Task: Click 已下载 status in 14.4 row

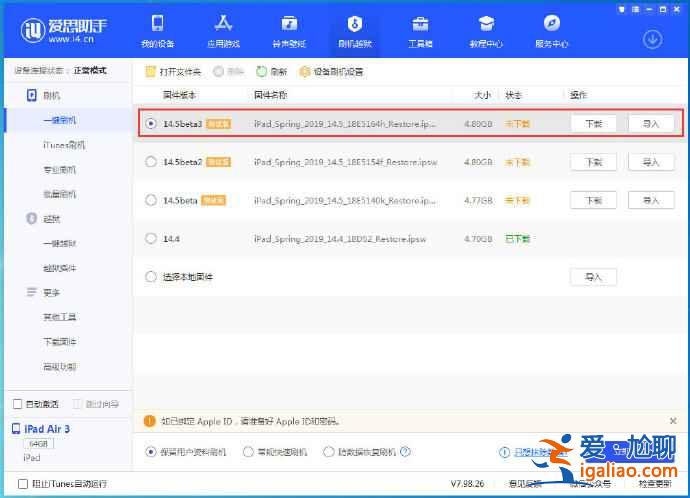Action: (x=518, y=239)
